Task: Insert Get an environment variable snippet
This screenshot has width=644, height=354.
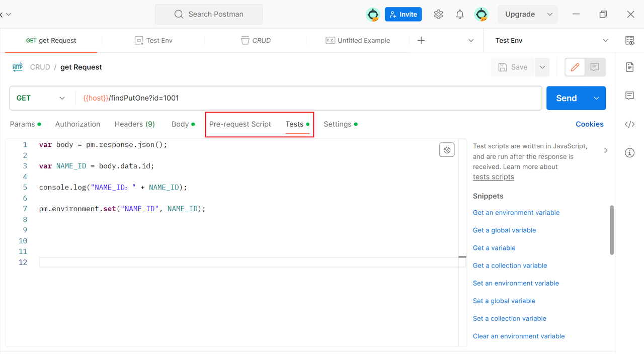Action: click(516, 213)
